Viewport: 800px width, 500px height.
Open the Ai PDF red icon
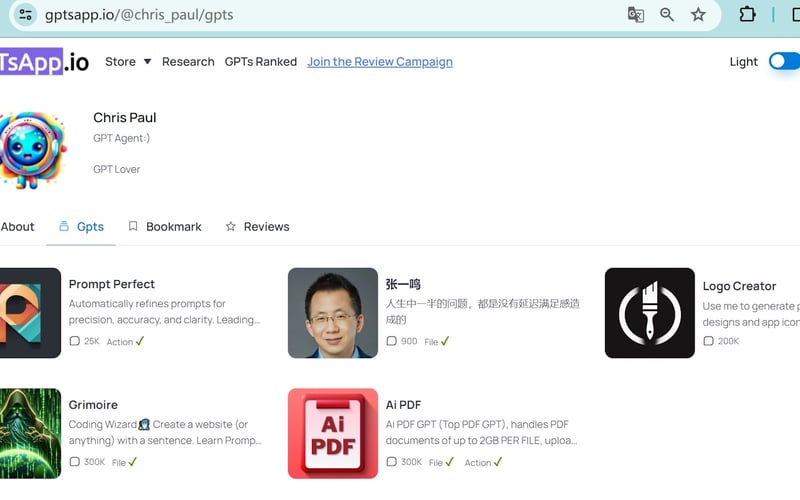(x=333, y=434)
